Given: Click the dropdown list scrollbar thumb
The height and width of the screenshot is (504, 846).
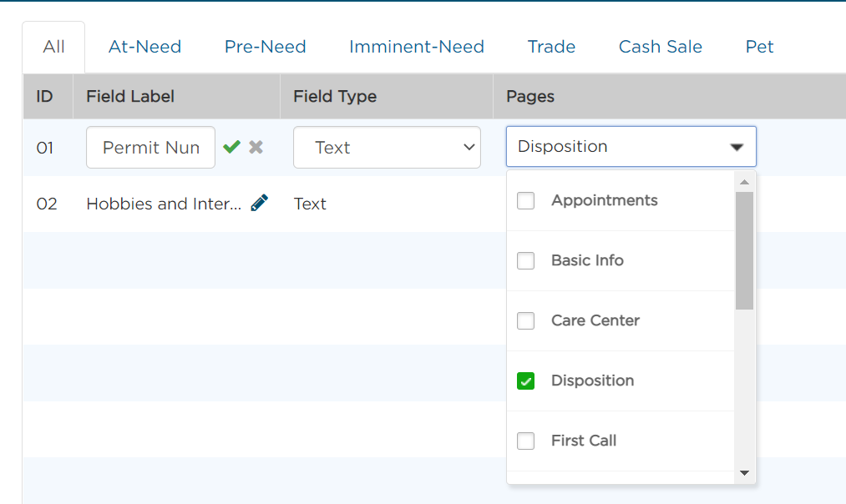Looking at the screenshot, I should pos(745,250).
